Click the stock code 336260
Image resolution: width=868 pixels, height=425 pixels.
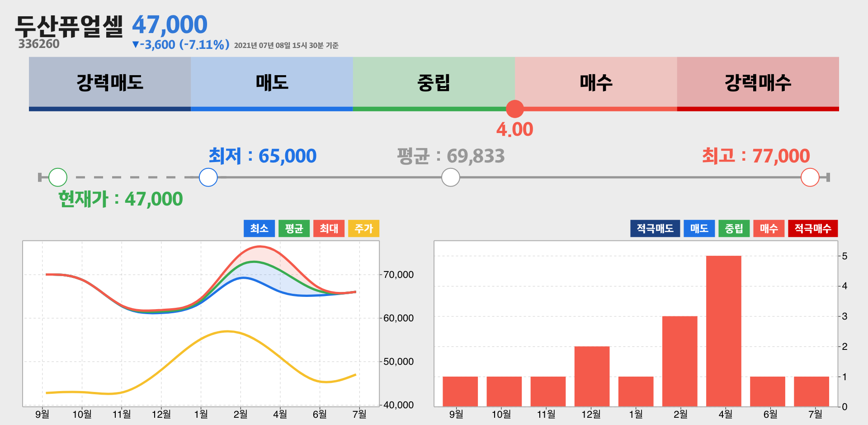pyautogui.click(x=39, y=44)
